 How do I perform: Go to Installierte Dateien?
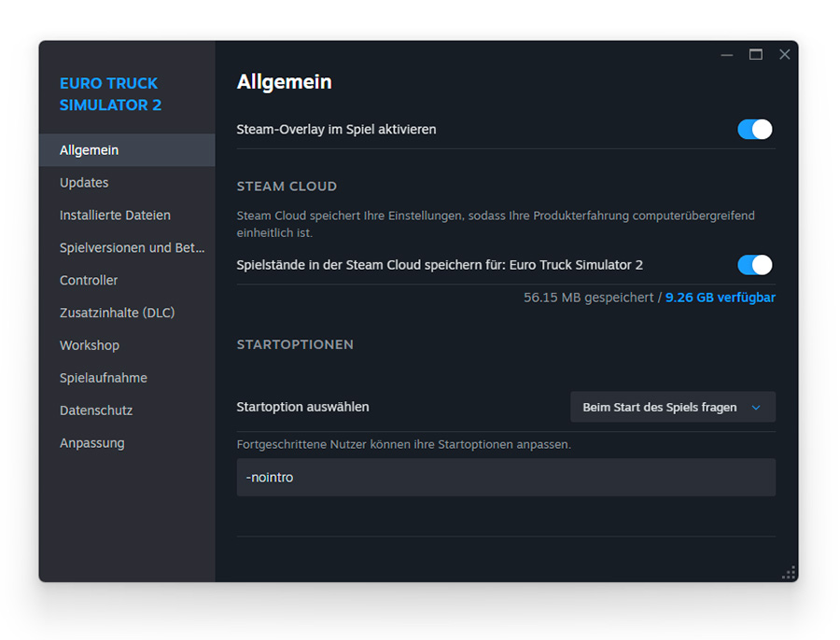tap(127, 216)
